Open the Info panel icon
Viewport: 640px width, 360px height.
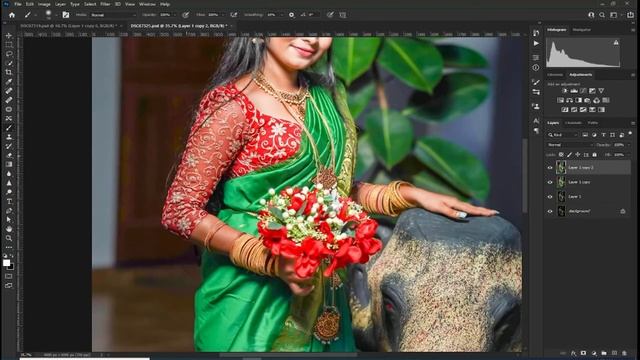point(536,68)
